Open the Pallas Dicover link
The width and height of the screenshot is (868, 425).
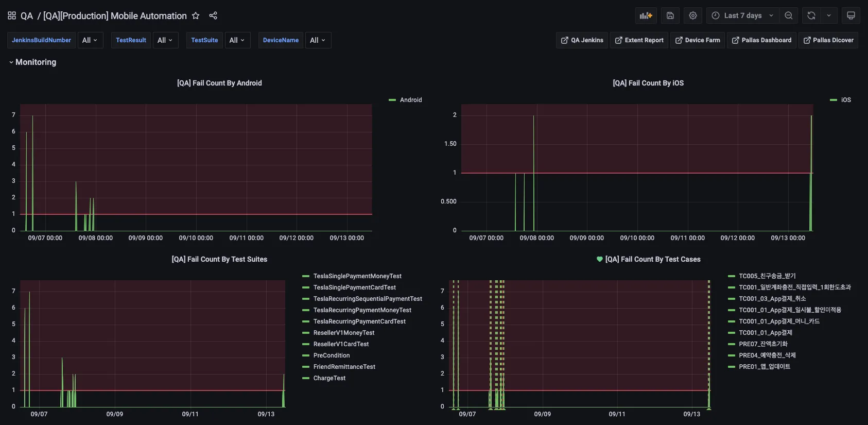(828, 40)
